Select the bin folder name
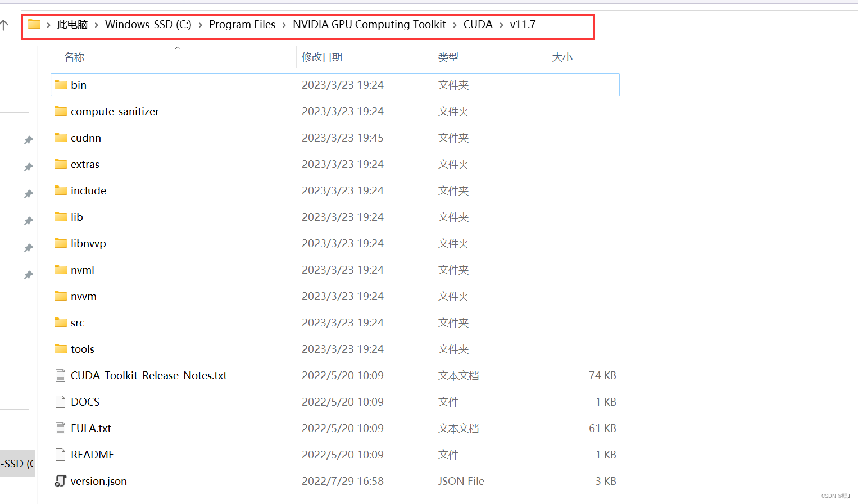858x504 pixels. point(79,85)
